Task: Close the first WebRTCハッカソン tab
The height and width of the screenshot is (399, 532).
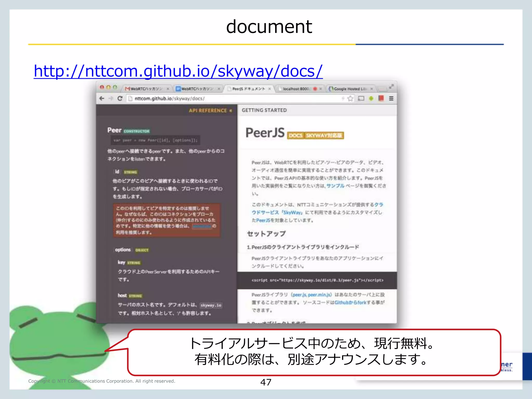Action: point(168,89)
